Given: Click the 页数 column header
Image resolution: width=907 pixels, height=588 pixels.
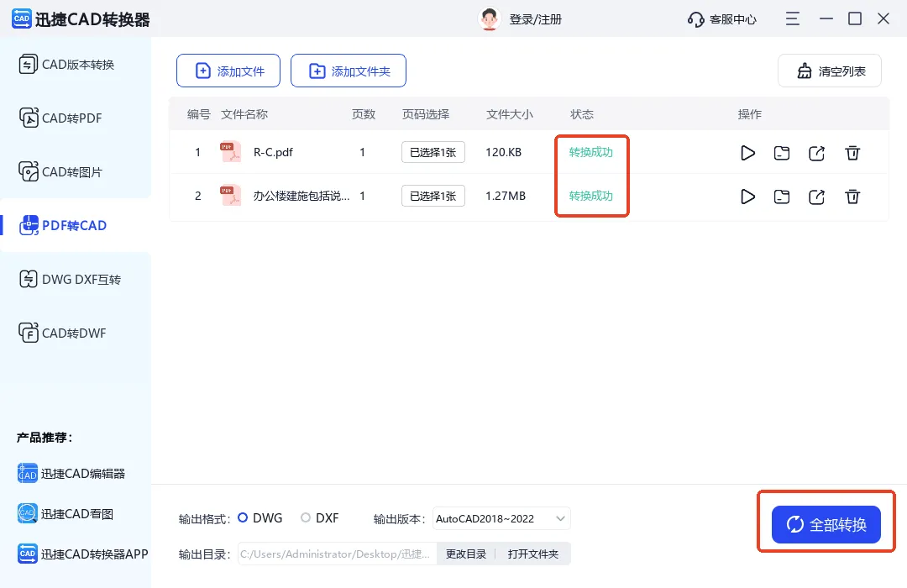Looking at the screenshot, I should (364, 114).
